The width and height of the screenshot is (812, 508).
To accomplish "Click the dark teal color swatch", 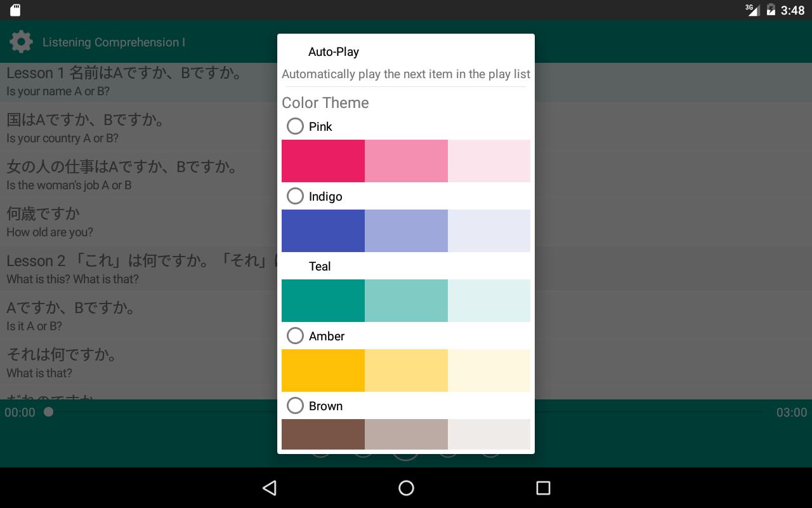I will click(x=323, y=300).
